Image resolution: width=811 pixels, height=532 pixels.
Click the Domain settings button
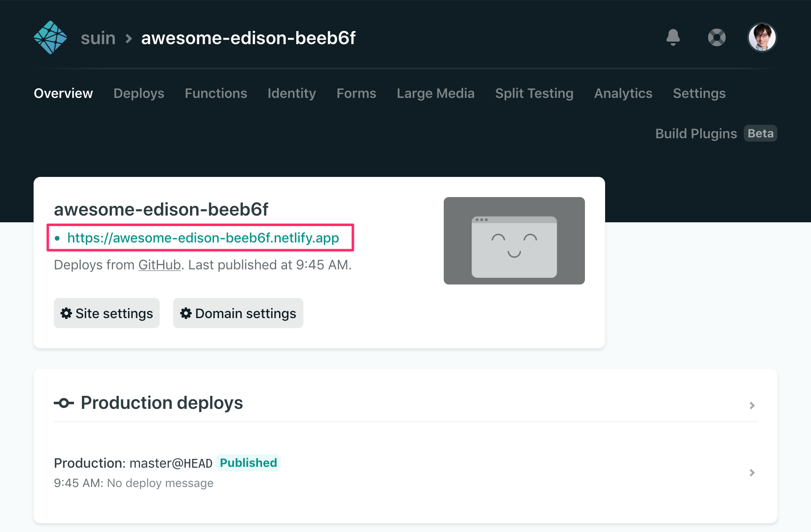[x=238, y=313]
